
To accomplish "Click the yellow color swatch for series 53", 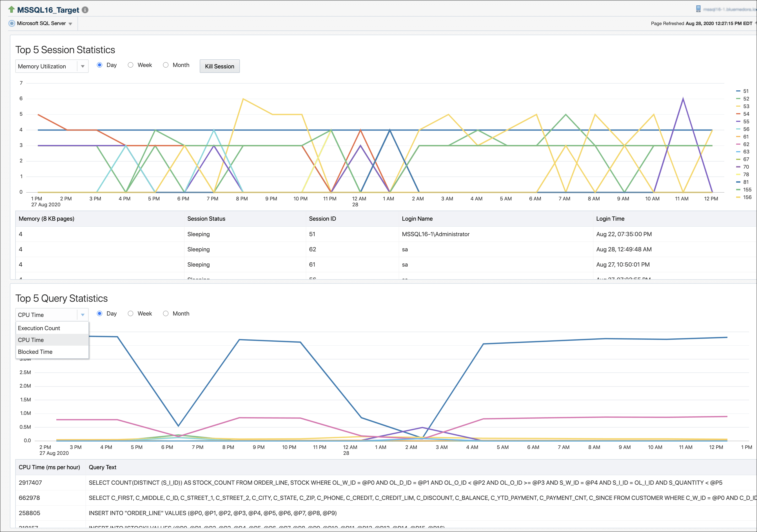I will point(738,106).
